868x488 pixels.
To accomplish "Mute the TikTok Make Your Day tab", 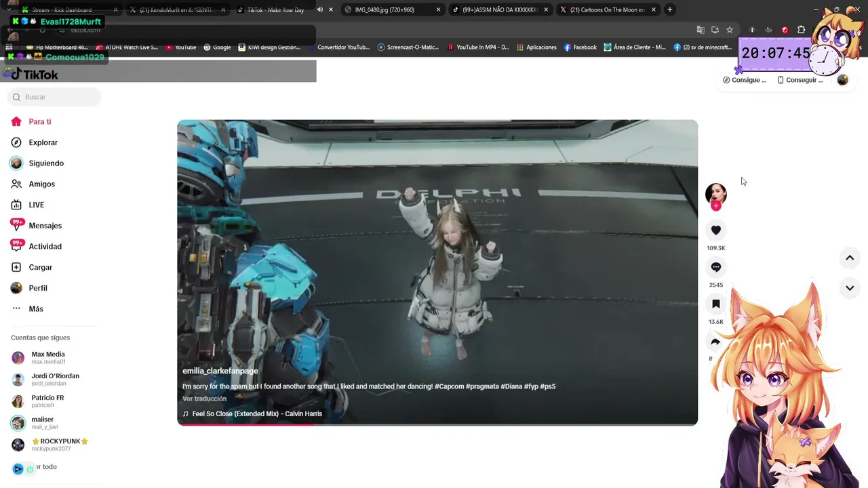I will pyautogui.click(x=320, y=9).
